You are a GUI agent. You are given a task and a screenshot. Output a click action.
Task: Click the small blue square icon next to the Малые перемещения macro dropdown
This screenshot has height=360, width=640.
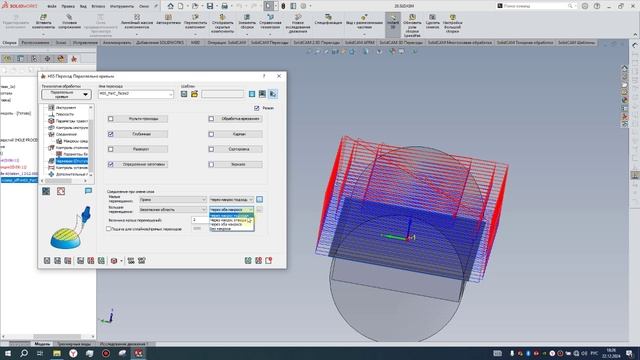(259, 200)
